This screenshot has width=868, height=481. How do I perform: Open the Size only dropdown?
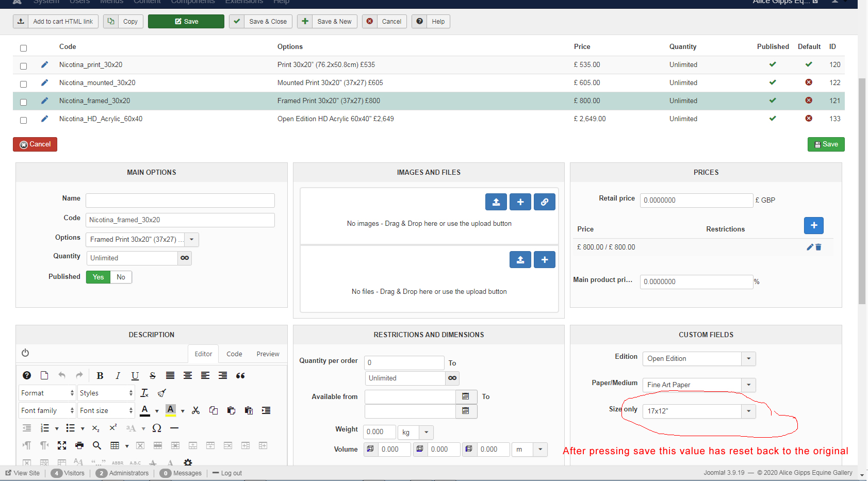699,411
